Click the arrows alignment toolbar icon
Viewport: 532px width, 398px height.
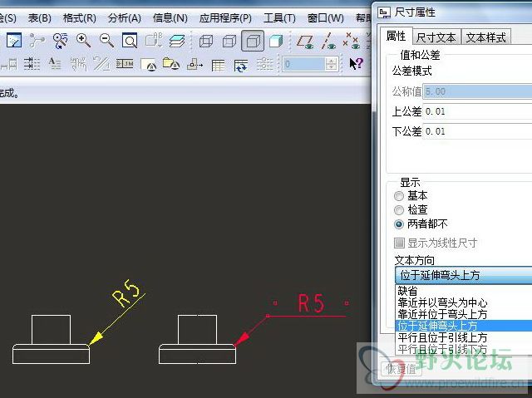pyautogui.click(x=32, y=64)
